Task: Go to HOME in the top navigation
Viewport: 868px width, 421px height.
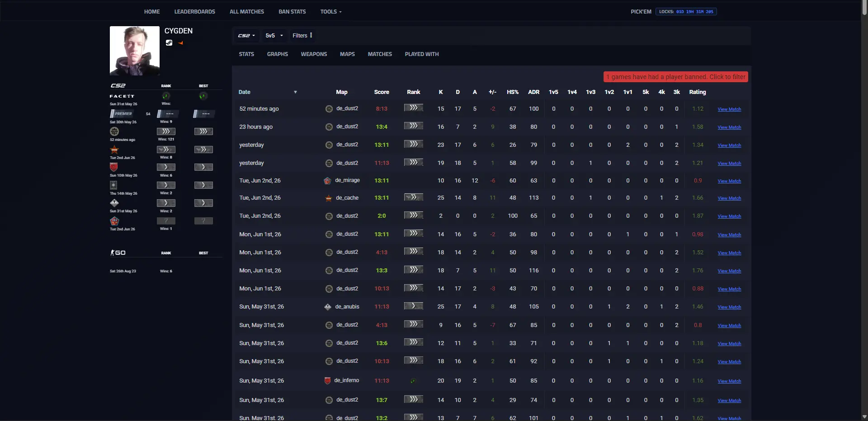Action: (x=152, y=12)
